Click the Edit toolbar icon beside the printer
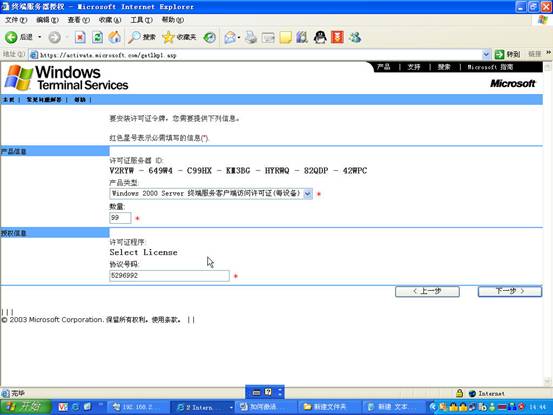 pos(268,37)
